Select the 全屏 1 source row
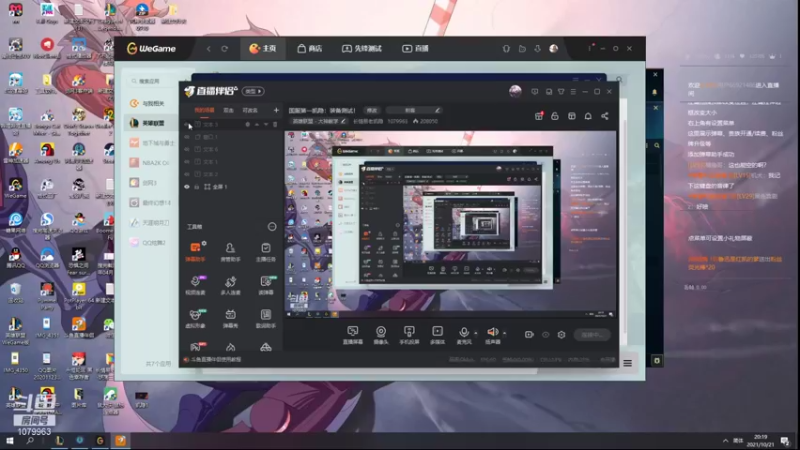 (231, 187)
